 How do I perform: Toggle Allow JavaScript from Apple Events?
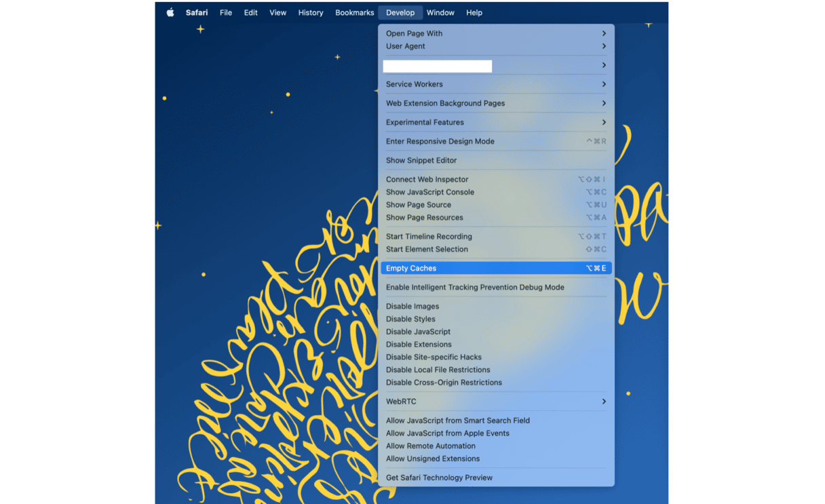[496, 433]
